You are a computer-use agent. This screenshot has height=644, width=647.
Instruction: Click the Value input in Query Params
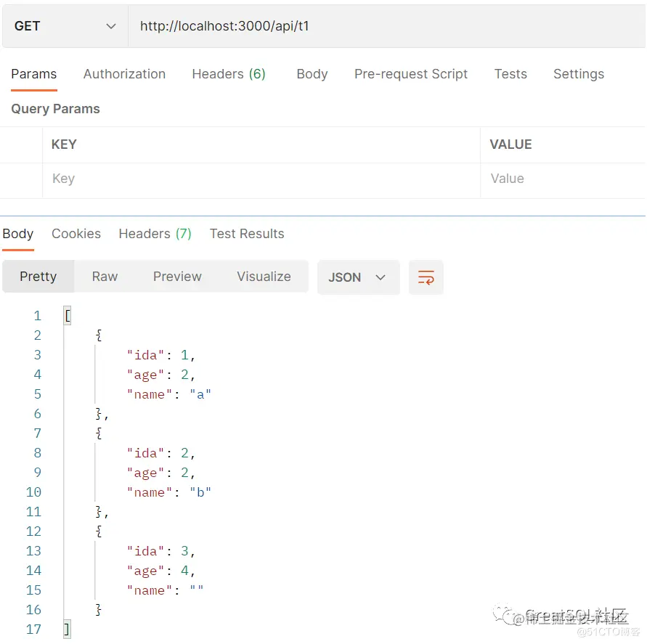tap(563, 179)
